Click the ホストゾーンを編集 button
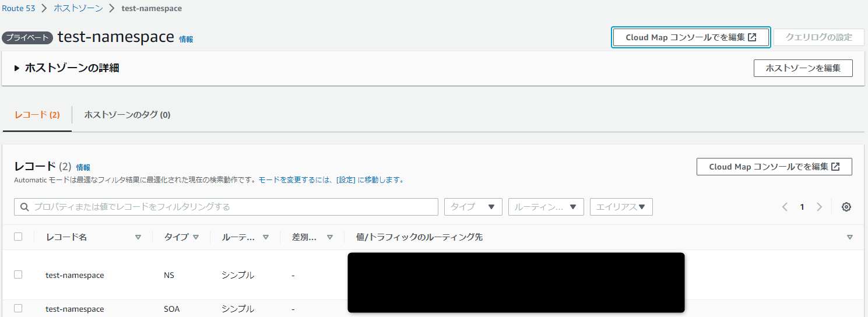This screenshot has width=868, height=317. pyautogui.click(x=803, y=68)
